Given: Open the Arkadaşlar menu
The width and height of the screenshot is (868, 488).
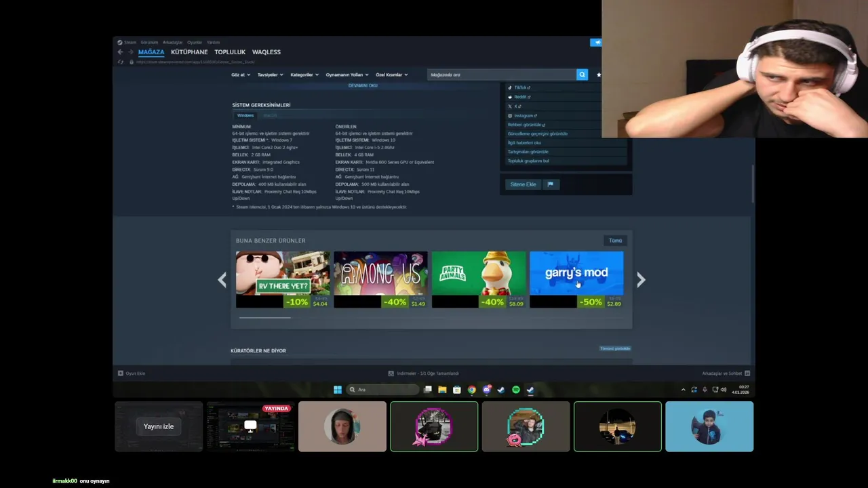Looking at the screenshot, I should pos(172,42).
